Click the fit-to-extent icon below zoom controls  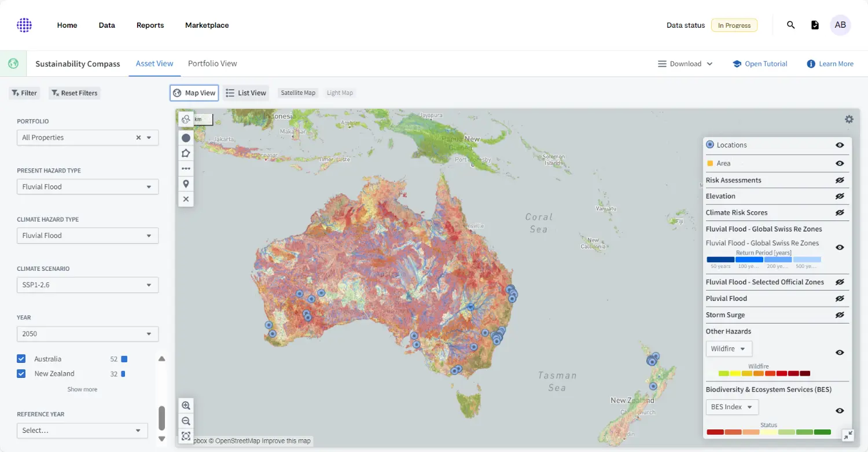point(186,436)
